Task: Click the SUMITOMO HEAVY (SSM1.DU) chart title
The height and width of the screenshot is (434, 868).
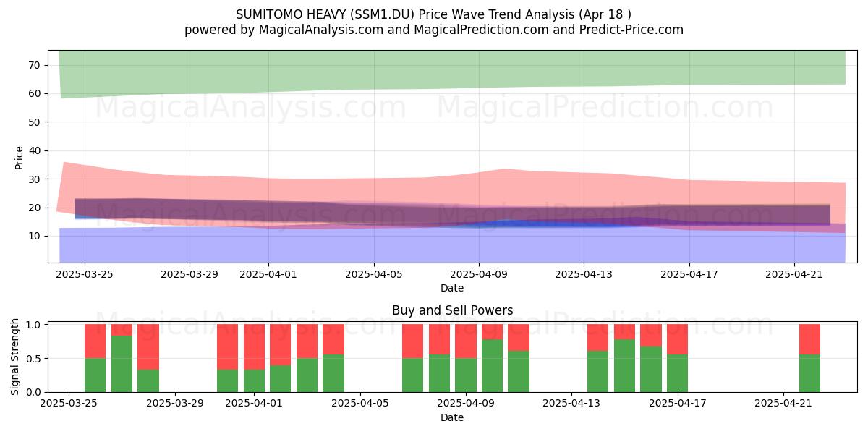Action: [434, 14]
